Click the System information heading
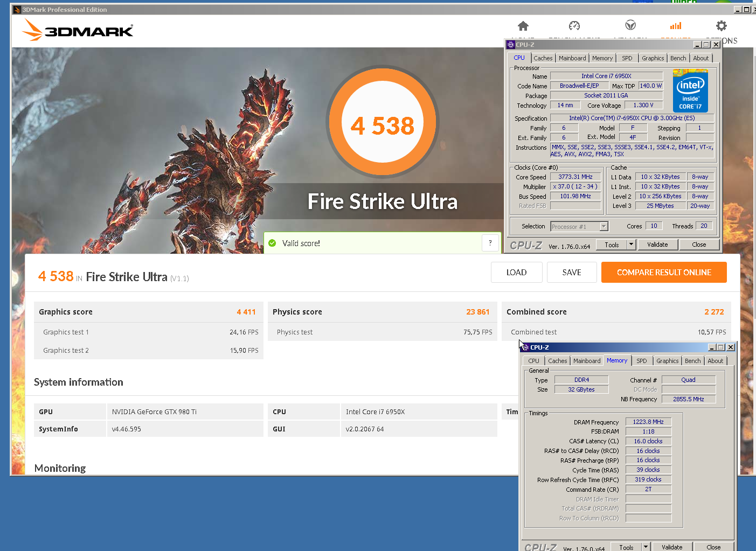 click(x=79, y=382)
